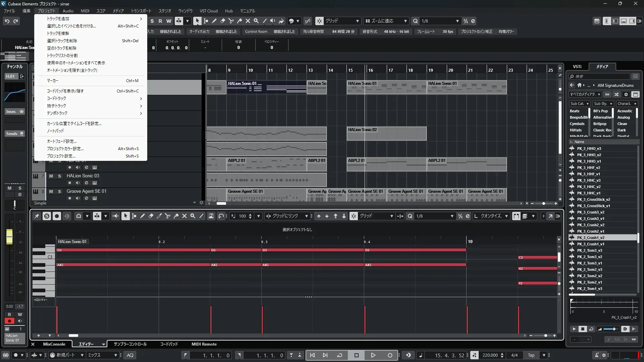644x362 pixels.
Task: Click the Tap tempo button
Action: (531, 355)
